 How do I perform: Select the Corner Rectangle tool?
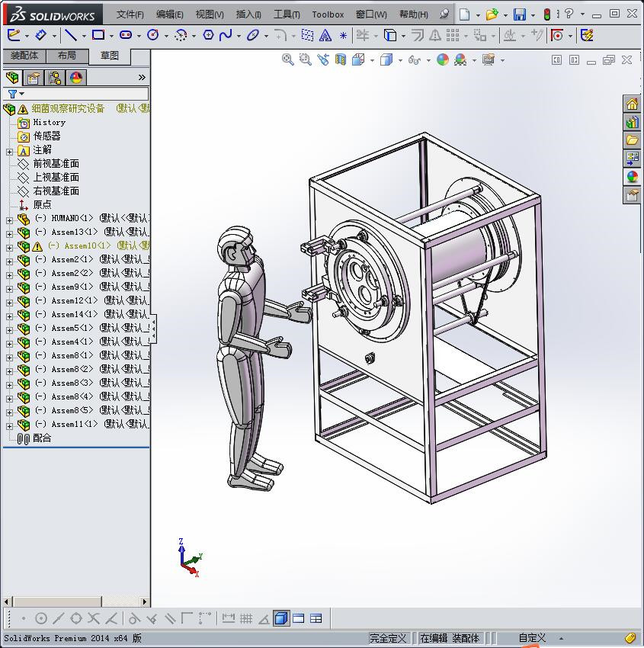[x=98, y=35]
